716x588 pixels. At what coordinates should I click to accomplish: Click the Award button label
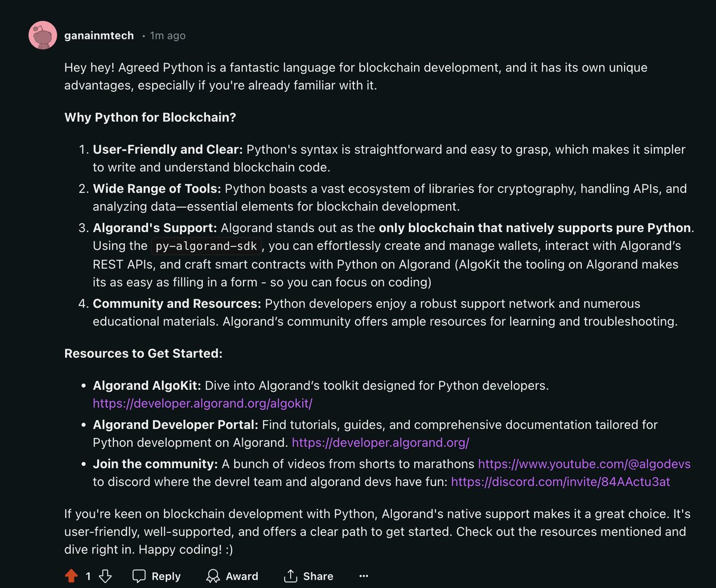tap(242, 577)
